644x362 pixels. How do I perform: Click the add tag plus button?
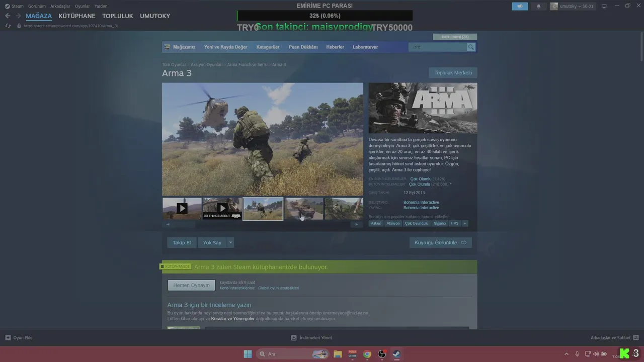click(465, 223)
